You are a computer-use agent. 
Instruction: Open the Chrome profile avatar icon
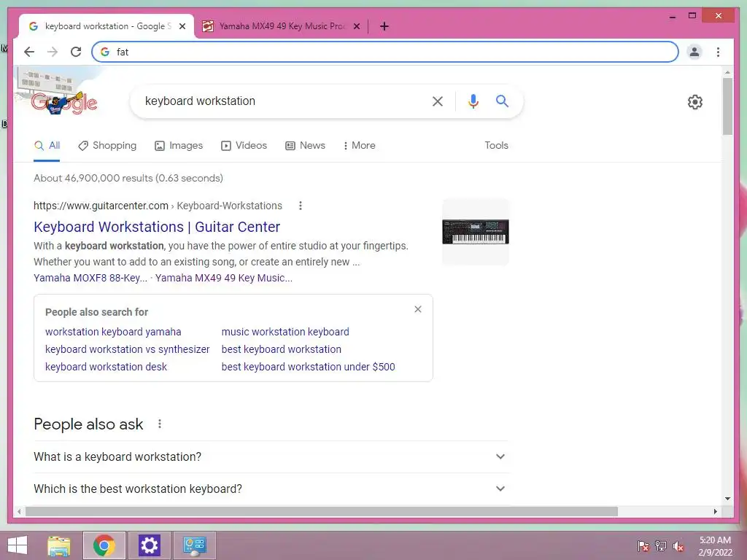pos(694,52)
